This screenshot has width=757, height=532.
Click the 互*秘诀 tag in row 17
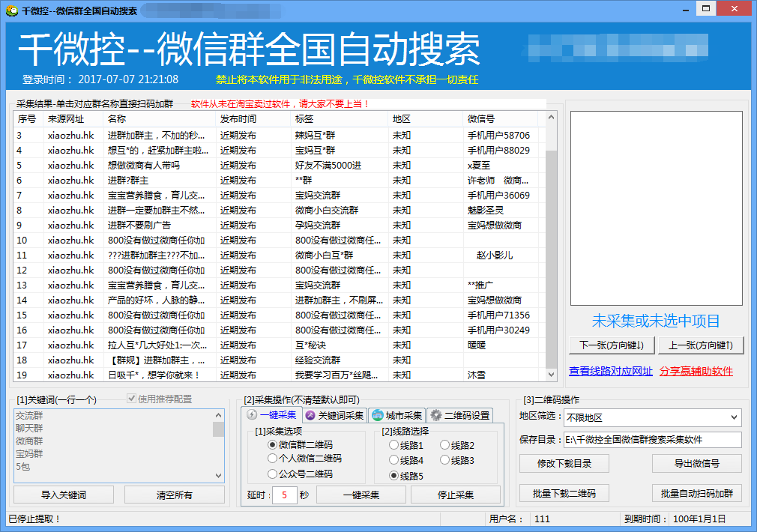(x=310, y=345)
